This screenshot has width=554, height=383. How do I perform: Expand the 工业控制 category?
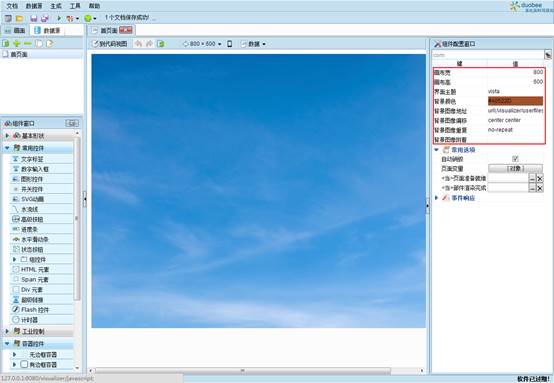click(x=7, y=331)
